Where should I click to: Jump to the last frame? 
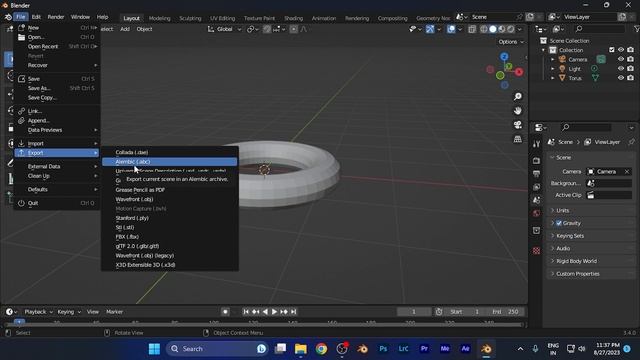pos(293,312)
